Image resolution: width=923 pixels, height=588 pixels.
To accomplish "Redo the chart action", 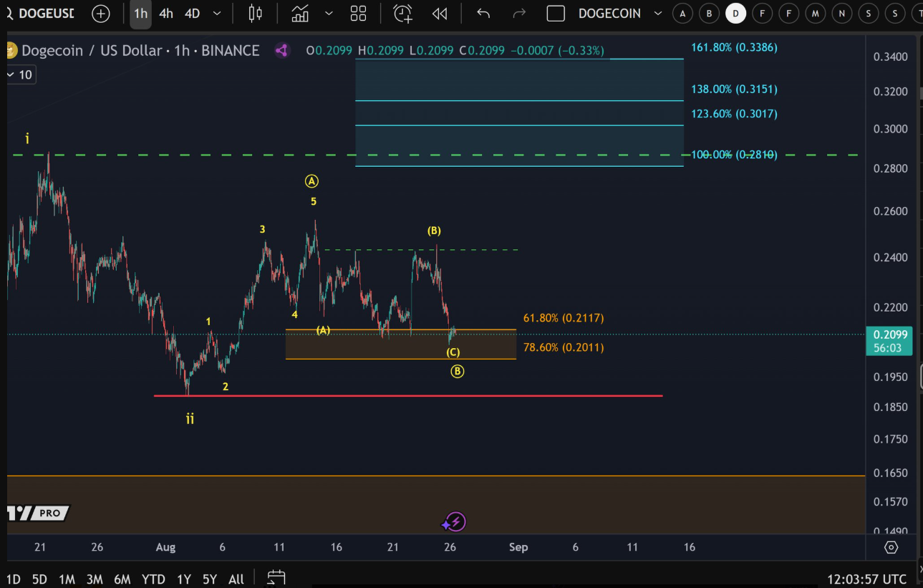I will coord(519,14).
